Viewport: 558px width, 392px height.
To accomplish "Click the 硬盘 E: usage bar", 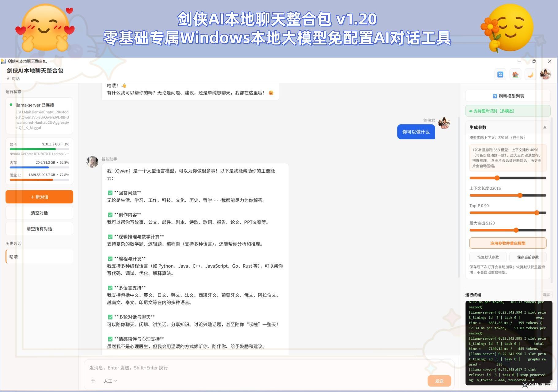I will tap(39, 180).
